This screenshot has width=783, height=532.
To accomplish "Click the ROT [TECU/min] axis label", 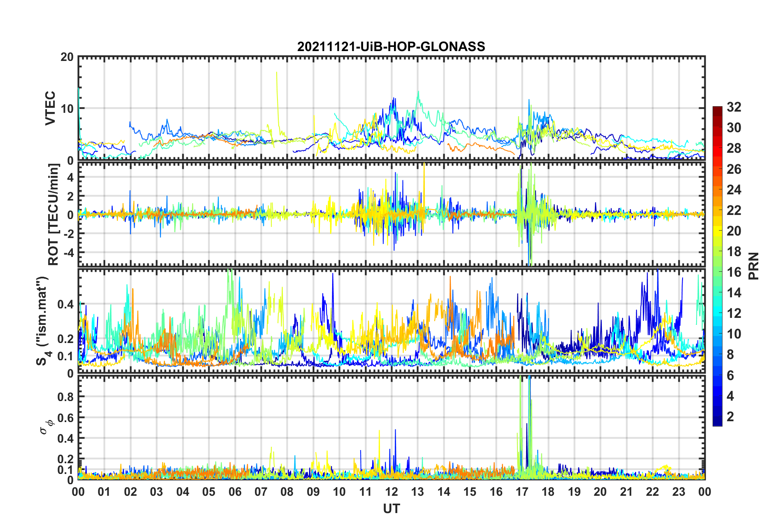I will pyautogui.click(x=54, y=214).
